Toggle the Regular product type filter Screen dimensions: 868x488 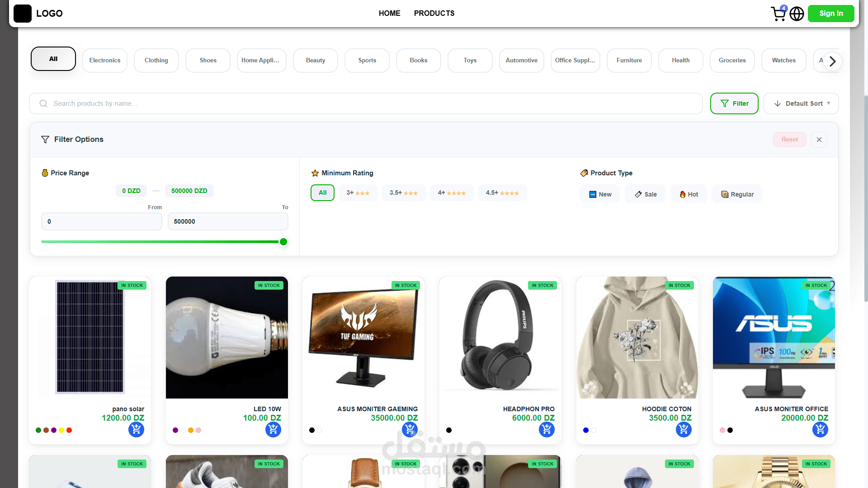737,194
